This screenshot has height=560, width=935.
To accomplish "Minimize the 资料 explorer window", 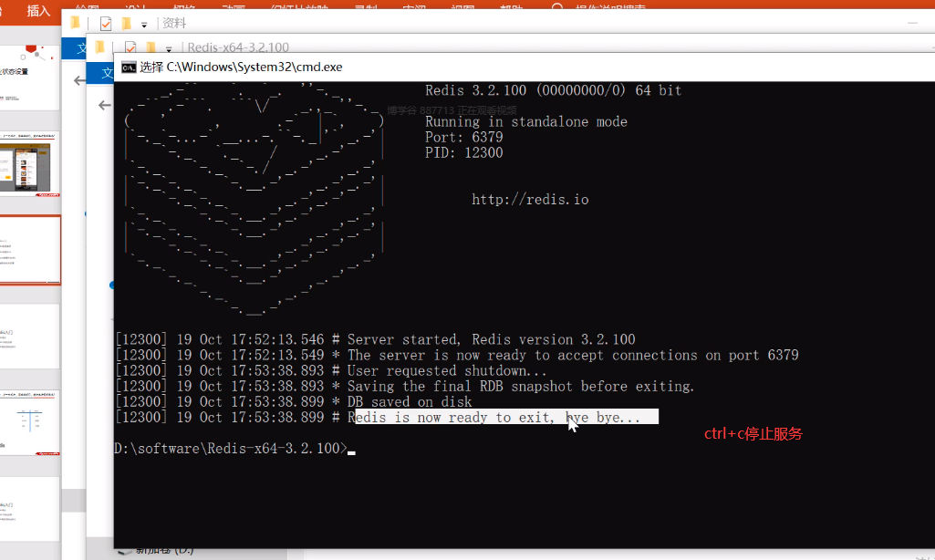I will point(912,23).
